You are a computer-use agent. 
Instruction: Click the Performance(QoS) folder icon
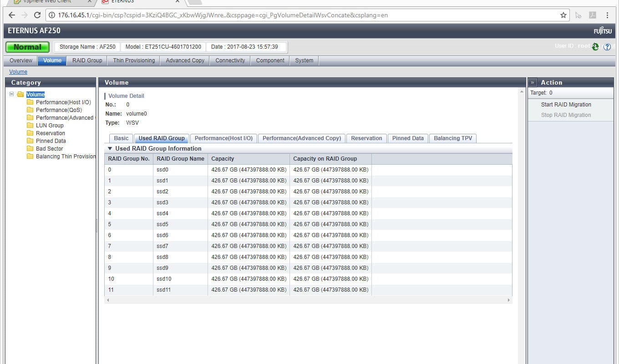30,110
